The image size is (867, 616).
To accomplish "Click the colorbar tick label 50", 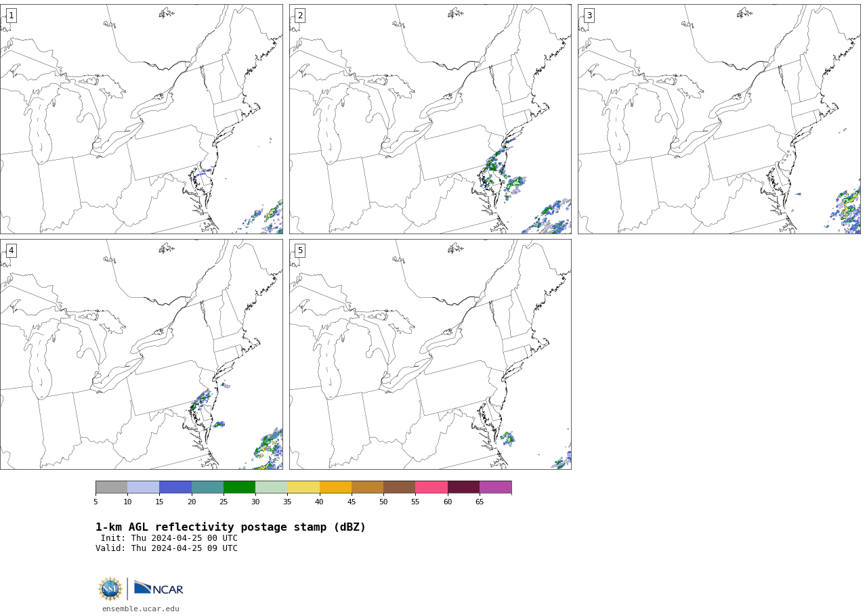I will coord(383,502).
